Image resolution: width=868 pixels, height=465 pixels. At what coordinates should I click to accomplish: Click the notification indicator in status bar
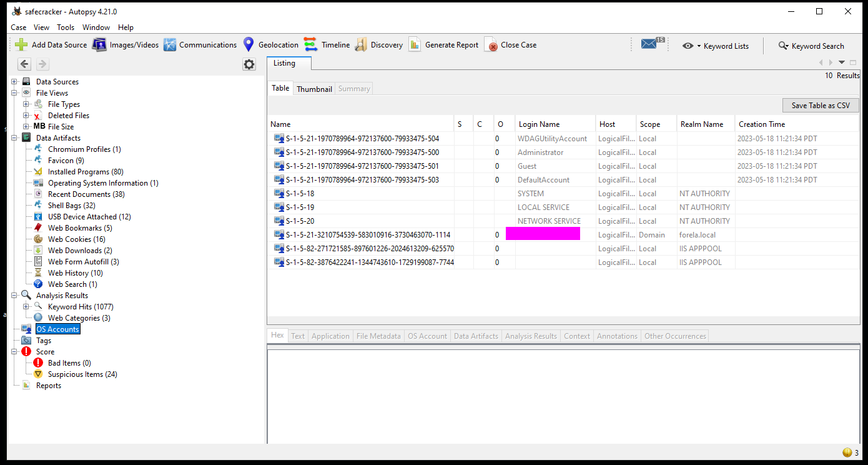tap(851, 452)
